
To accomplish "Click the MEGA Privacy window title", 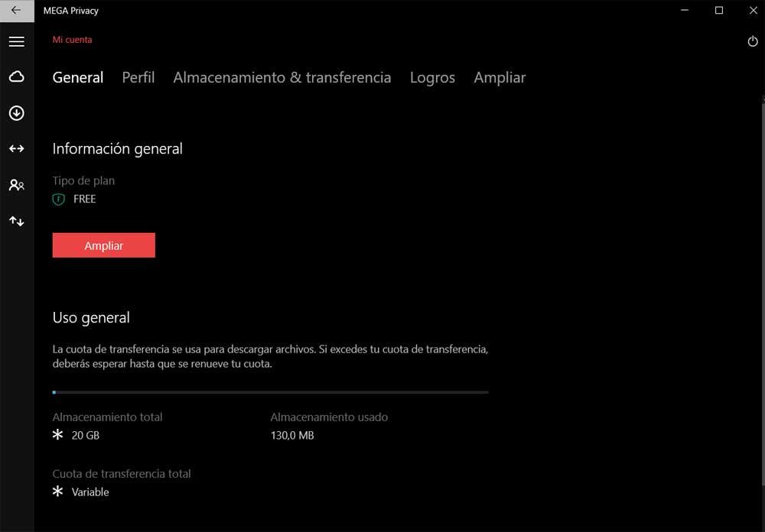I will (70, 11).
